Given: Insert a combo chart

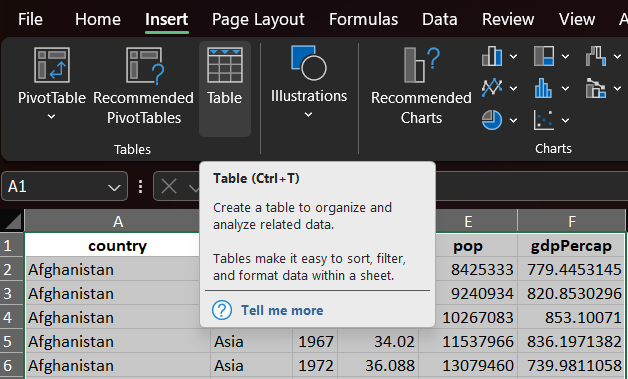Looking at the screenshot, I should tap(596, 87).
